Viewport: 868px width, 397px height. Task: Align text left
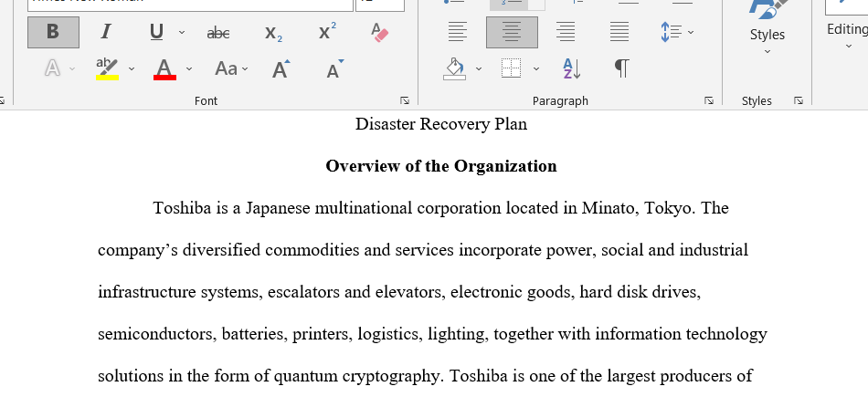point(457,32)
